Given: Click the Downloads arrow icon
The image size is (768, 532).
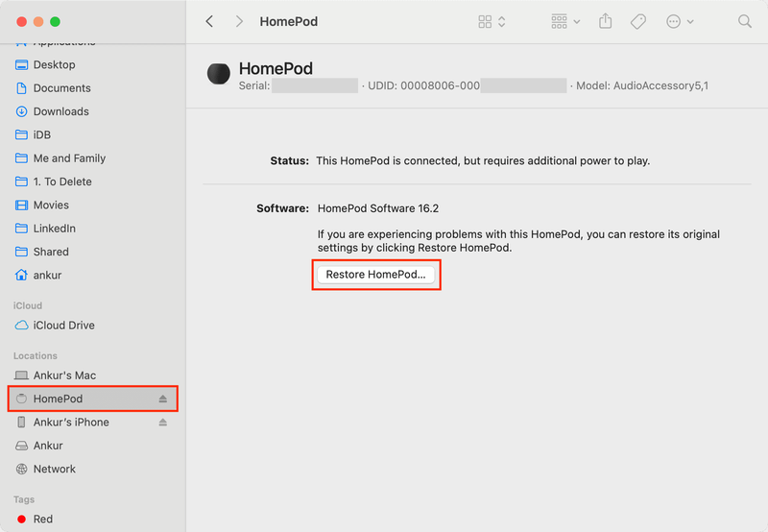Looking at the screenshot, I should click(x=21, y=111).
